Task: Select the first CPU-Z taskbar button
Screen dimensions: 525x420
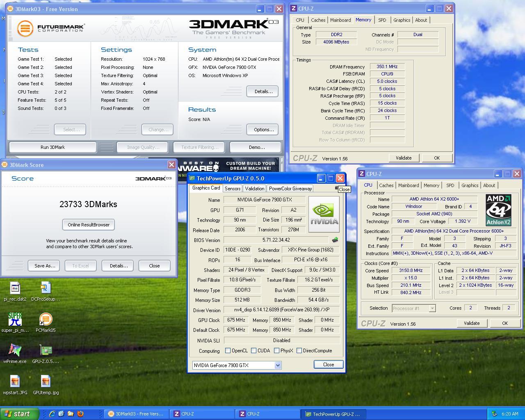Action: pyautogui.click(x=201, y=414)
